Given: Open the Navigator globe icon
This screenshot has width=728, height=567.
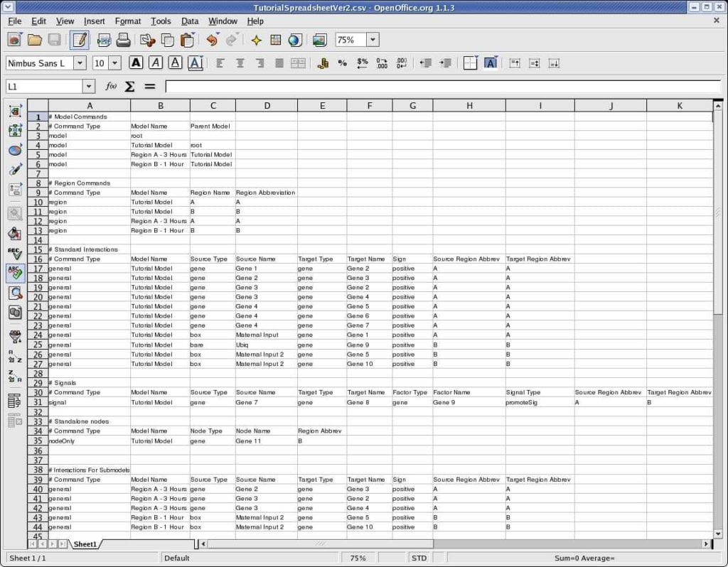Looking at the screenshot, I should (x=294, y=40).
